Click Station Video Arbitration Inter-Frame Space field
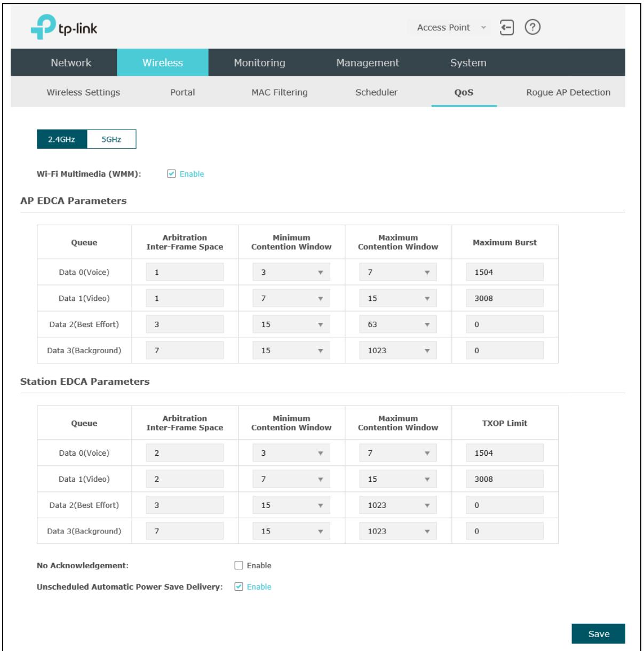 185,479
